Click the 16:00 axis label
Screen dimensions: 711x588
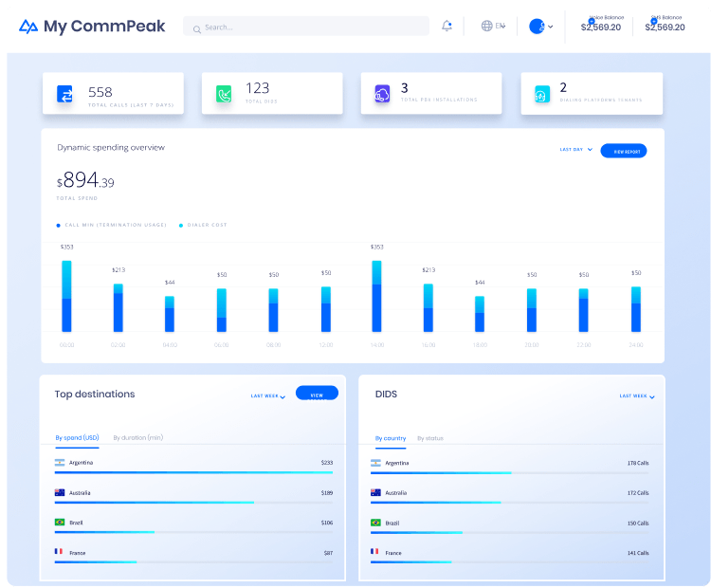tap(428, 345)
